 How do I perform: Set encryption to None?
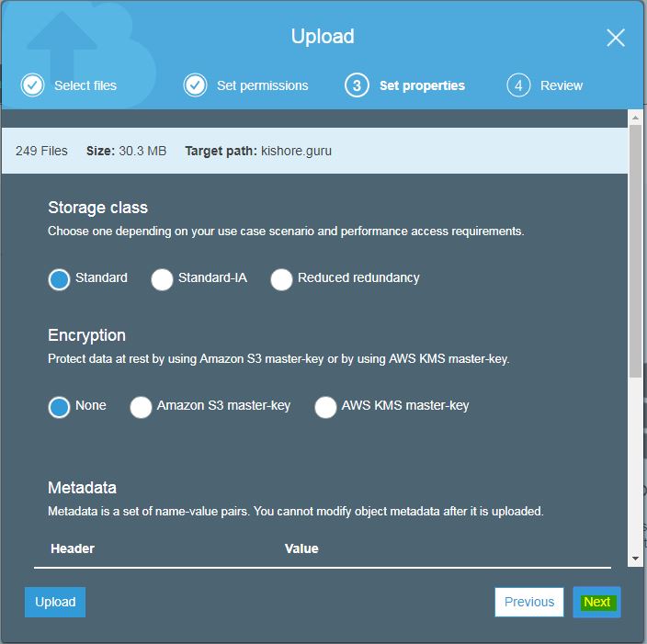(x=59, y=407)
